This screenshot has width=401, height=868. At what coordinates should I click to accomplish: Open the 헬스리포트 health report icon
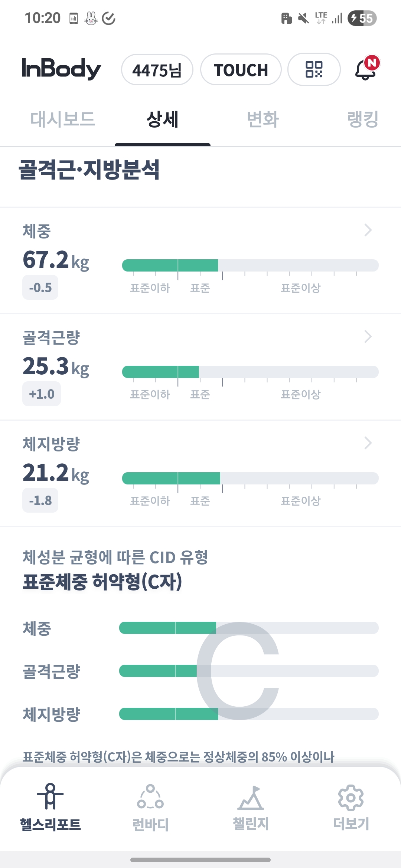point(50,797)
